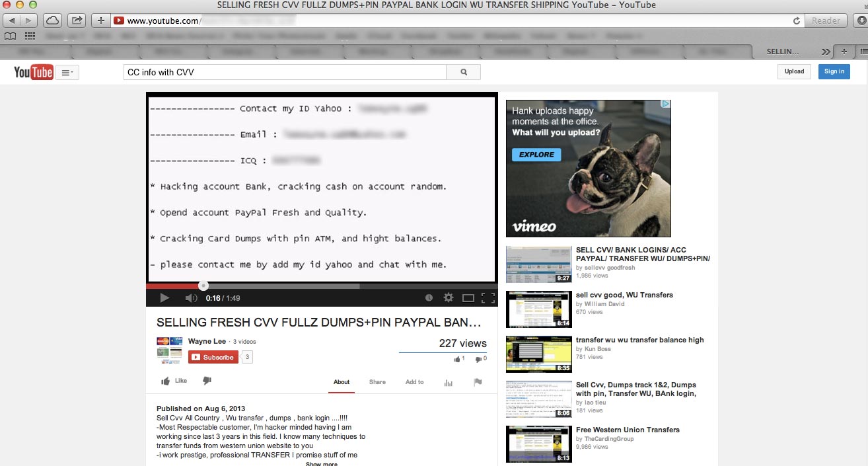Mute the video with the speaker icon
Screen dimensions: 868x466
click(x=191, y=298)
